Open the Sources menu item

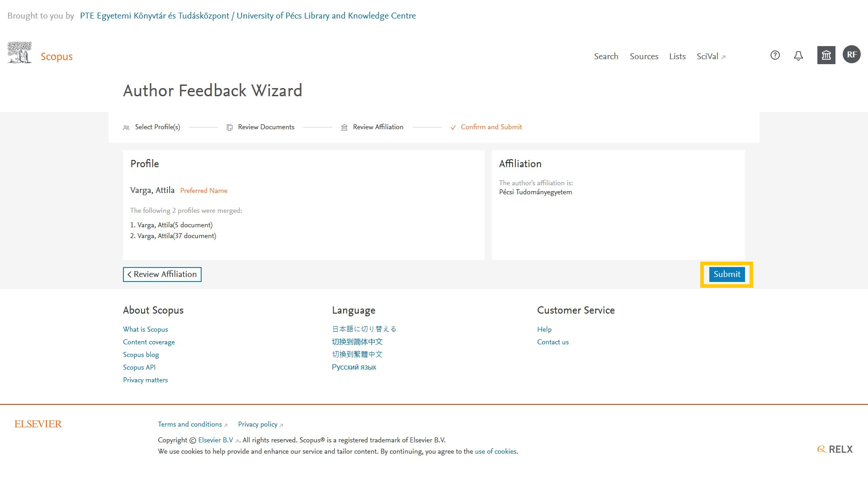(x=644, y=56)
